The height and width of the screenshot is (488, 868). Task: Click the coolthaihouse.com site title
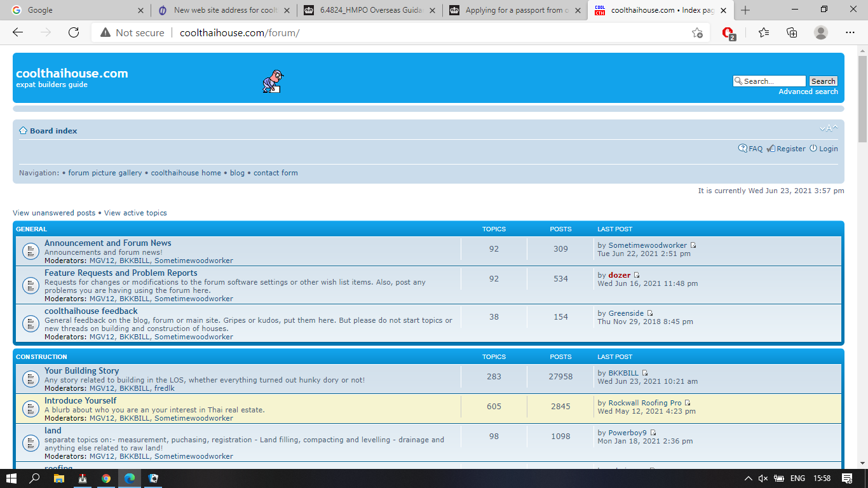tap(72, 73)
